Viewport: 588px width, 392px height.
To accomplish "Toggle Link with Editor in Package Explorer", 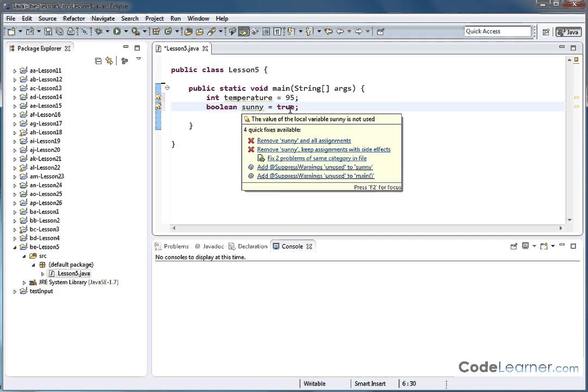I will (109, 61).
